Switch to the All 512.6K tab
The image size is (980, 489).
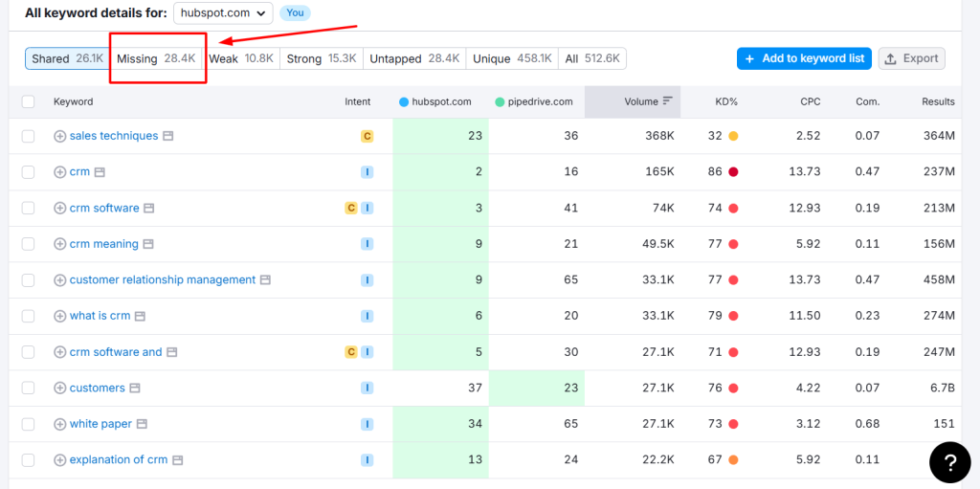(x=592, y=58)
